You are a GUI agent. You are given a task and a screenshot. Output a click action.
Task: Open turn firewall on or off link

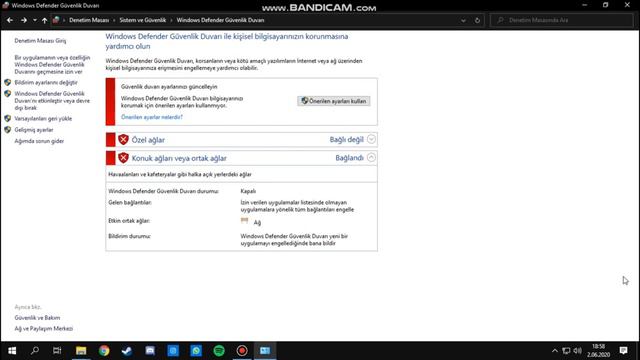pyautogui.click(x=52, y=101)
